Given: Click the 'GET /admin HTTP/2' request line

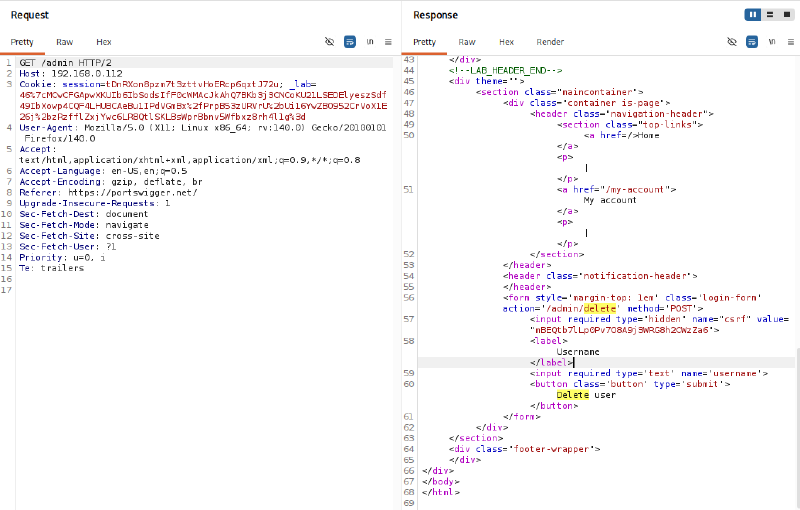Looking at the screenshot, I should tap(65, 63).
